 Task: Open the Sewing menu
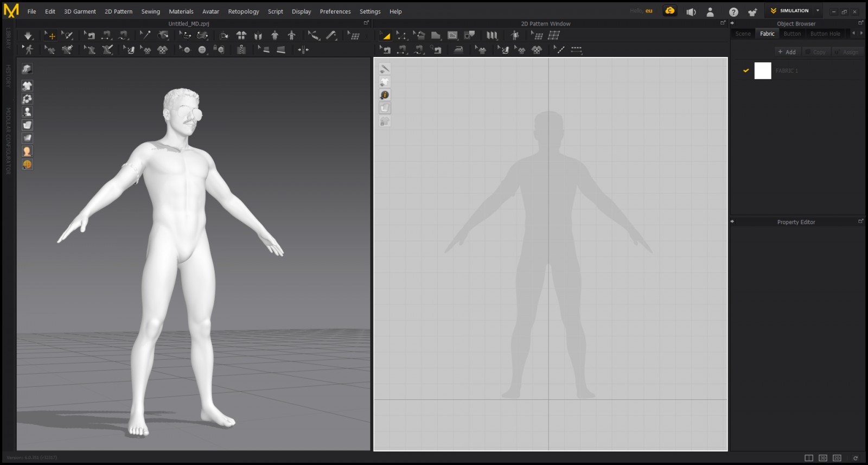[x=150, y=11]
